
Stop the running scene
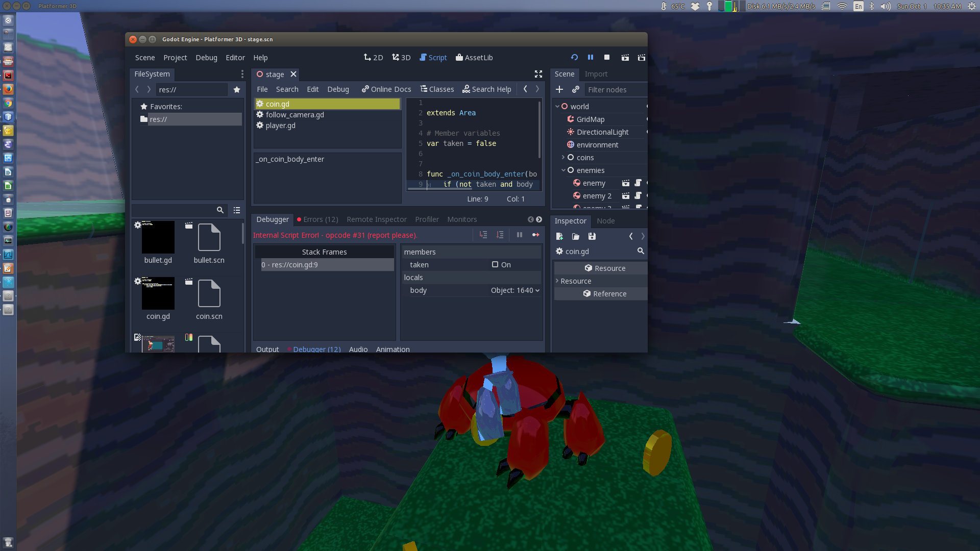606,57
